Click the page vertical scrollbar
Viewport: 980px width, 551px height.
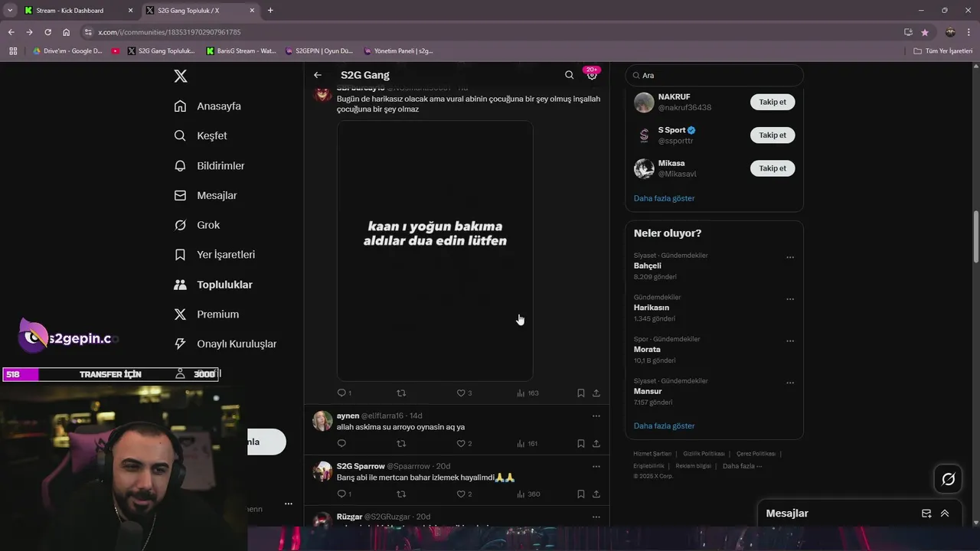[x=975, y=237]
